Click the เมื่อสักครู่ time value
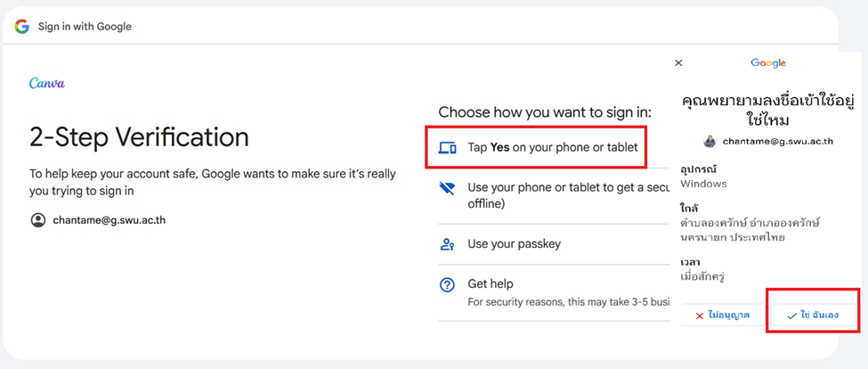Screen dimensions: 868x369 click(x=702, y=276)
